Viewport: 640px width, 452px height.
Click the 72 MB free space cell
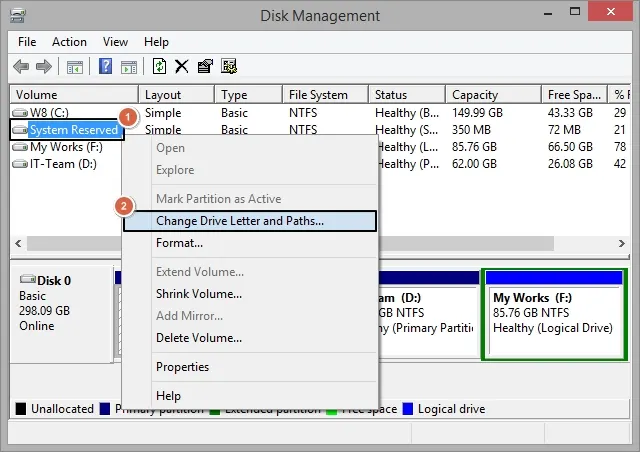[x=564, y=130]
